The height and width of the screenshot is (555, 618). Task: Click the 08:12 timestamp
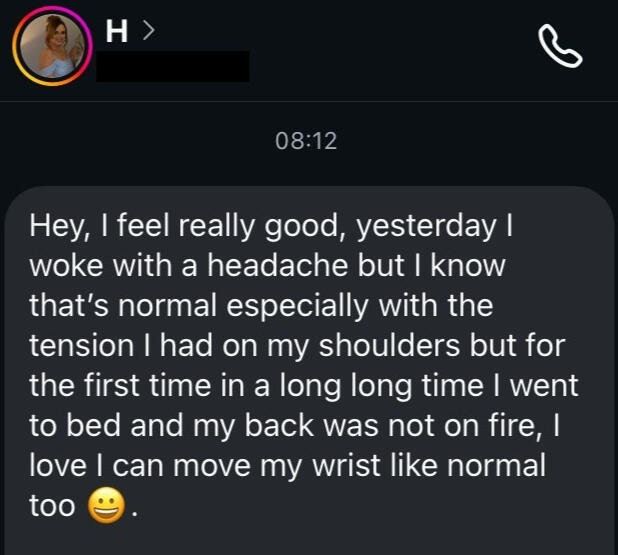click(306, 141)
